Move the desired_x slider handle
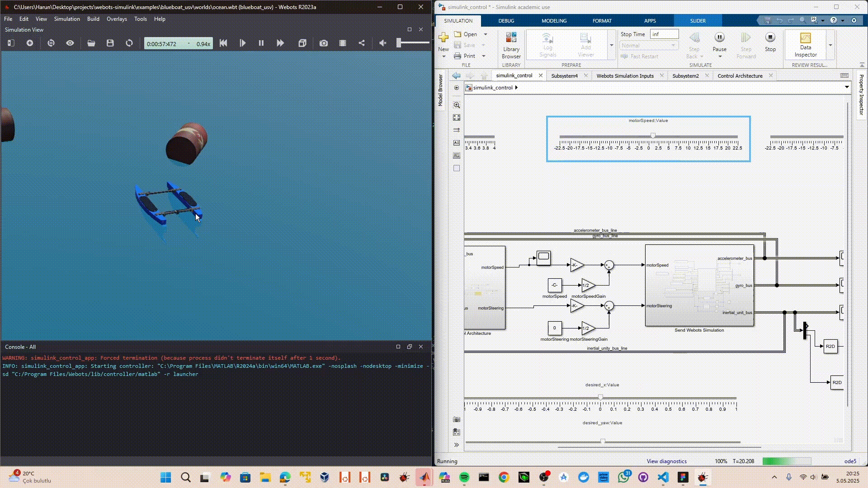868x488 pixels. coord(600,398)
